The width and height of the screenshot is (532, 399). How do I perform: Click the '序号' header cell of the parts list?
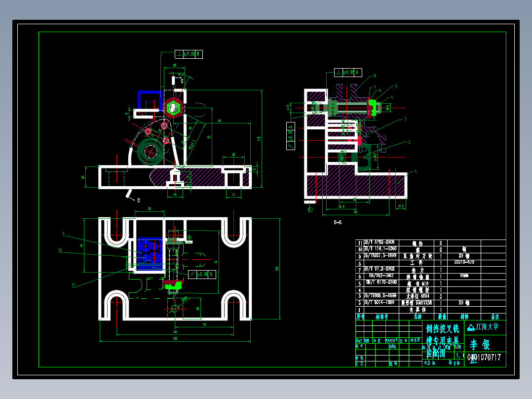click(x=360, y=317)
